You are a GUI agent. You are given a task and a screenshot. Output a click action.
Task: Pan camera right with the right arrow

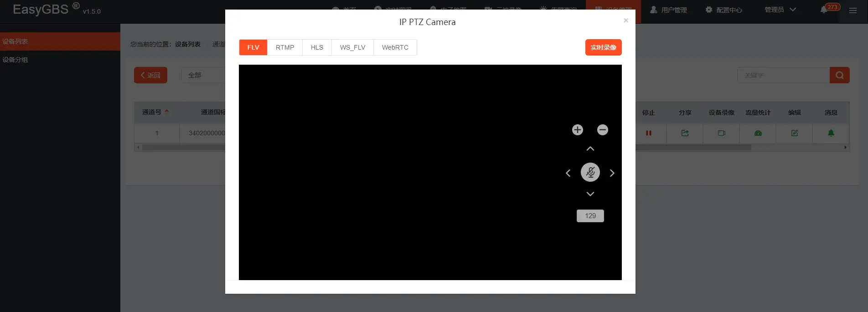[612, 173]
